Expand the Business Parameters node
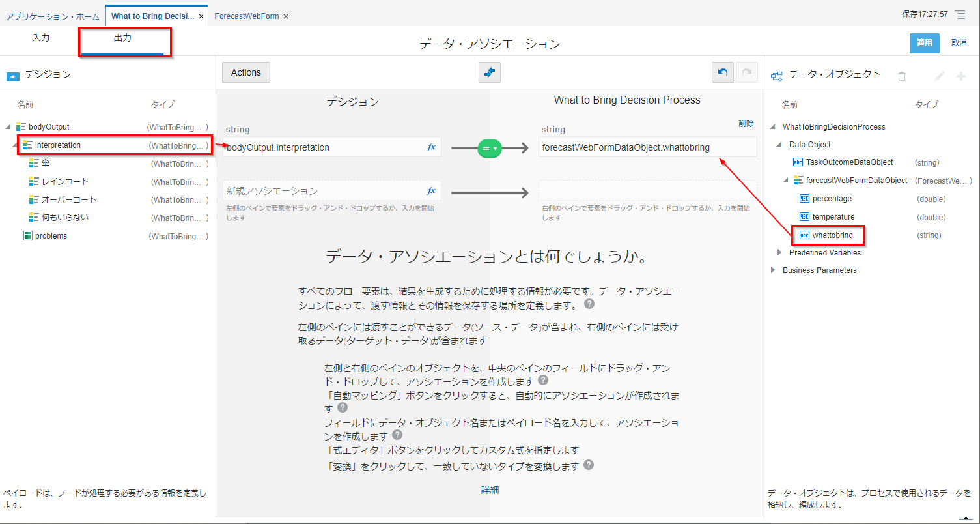 tap(773, 270)
